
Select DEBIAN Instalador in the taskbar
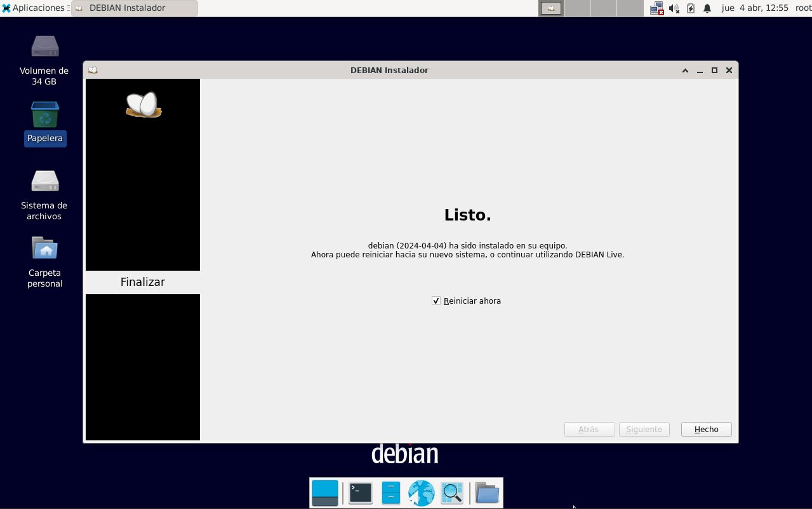point(135,8)
